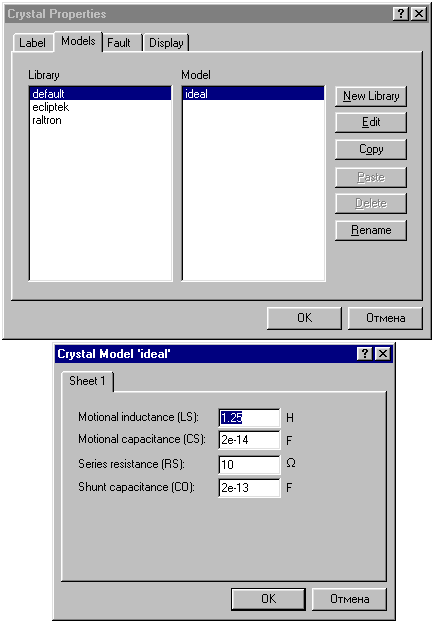The image size is (435, 623).
Task: Click the Motional capacitance (CS) field
Action: [249, 440]
